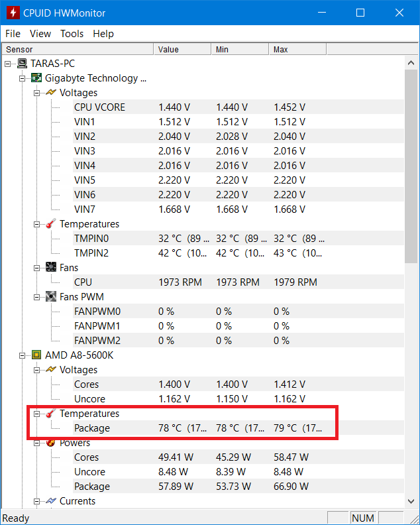420x525 pixels.
Task: Open the View menu
Action: point(40,34)
